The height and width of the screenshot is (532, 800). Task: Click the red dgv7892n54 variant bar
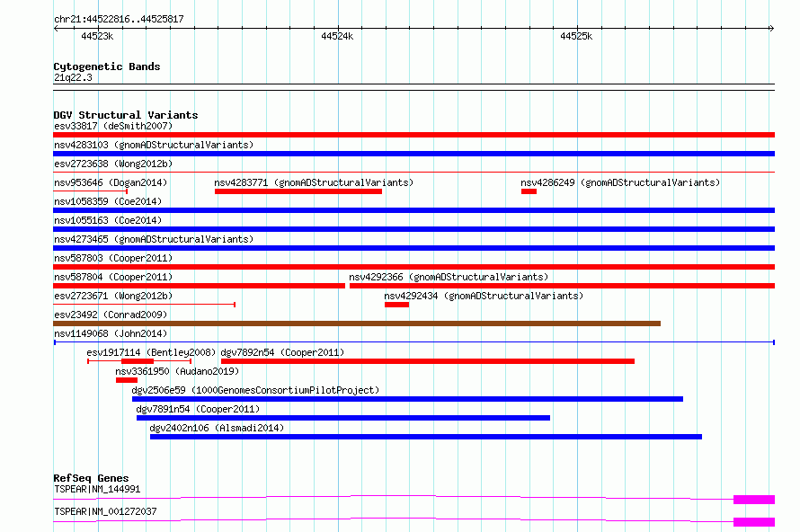coord(428,361)
